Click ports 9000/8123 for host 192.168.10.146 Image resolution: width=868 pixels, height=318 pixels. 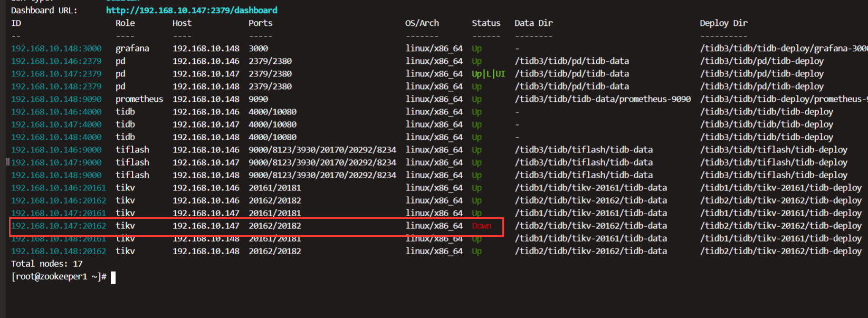click(322, 150)
